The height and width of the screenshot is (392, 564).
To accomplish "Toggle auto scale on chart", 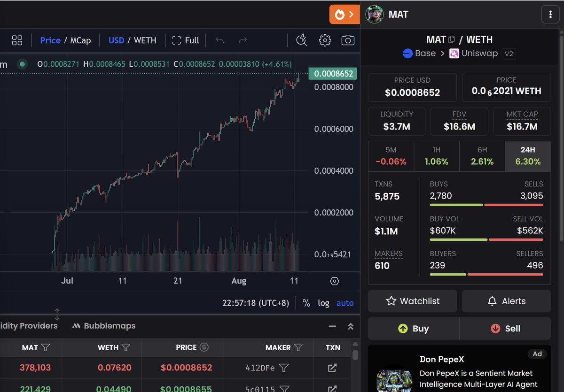I will [345, 303].
